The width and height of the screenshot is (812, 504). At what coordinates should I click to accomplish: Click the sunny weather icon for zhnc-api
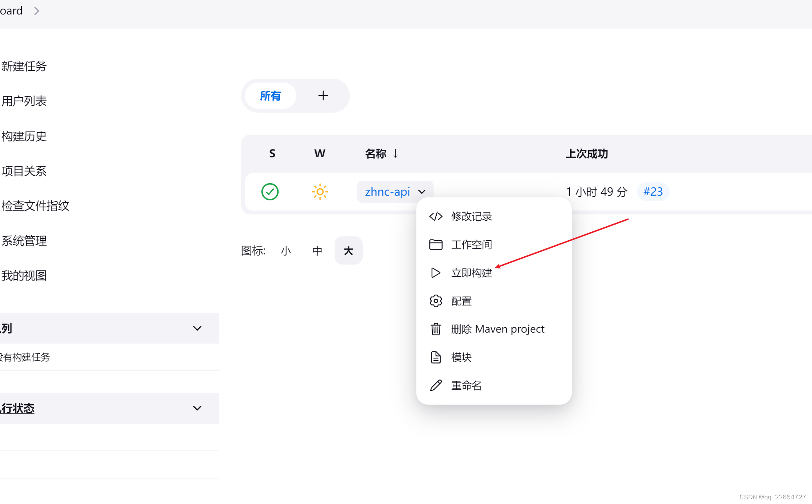(320, 192)
